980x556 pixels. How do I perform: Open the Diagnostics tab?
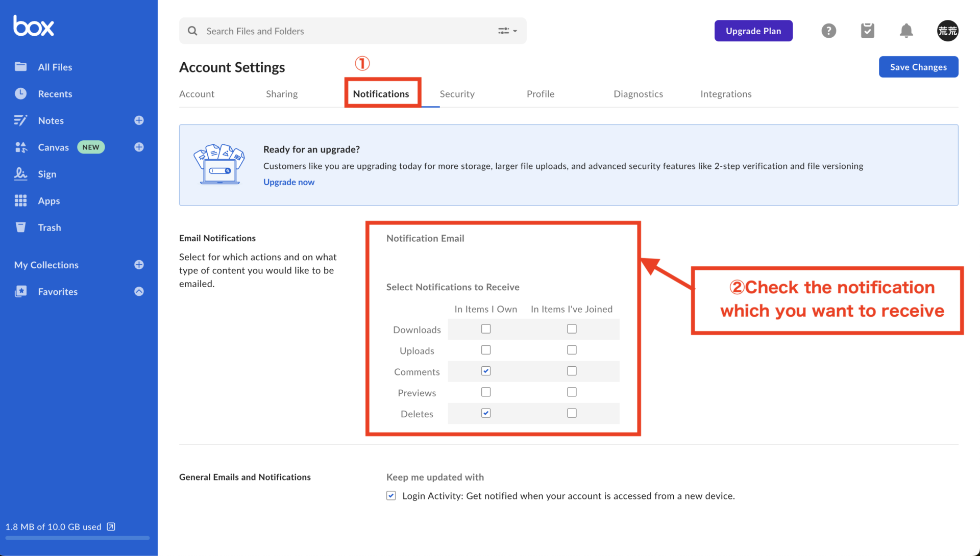tap(638, 94)
